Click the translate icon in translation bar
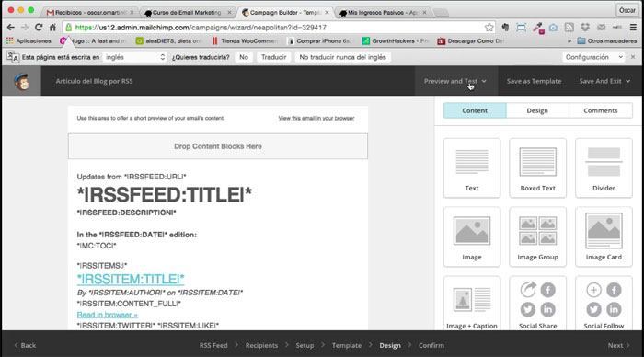The height and width of the screenshot is (357, 644). [13, 57]
